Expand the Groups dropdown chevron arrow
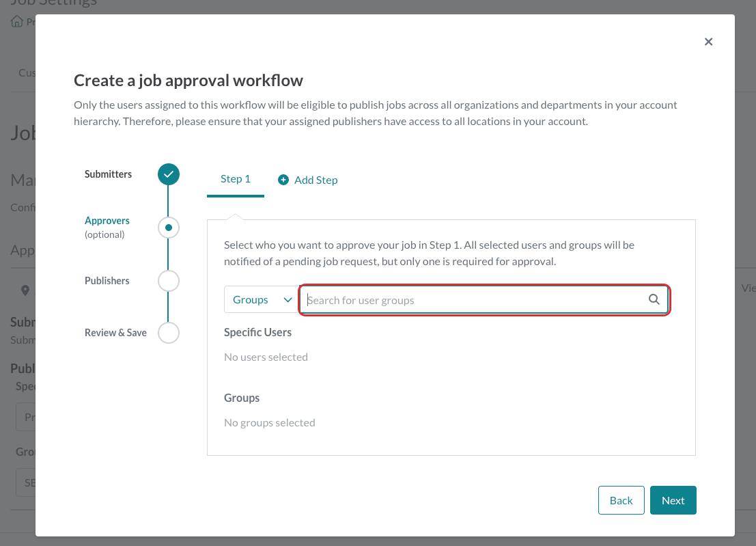 pyautogui.click(x=288, y=300)
